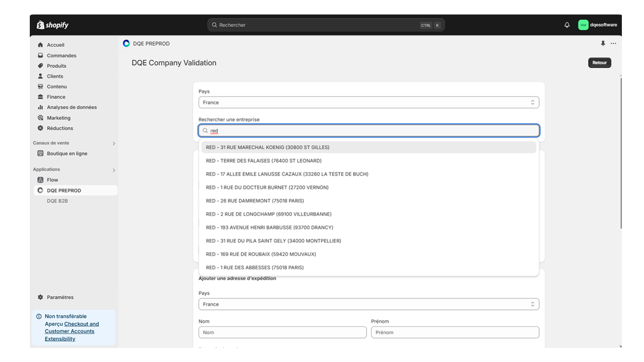Click the Marketing target icon
The height and width of the screenshot is (362, 644).
(x=40, y=118)
